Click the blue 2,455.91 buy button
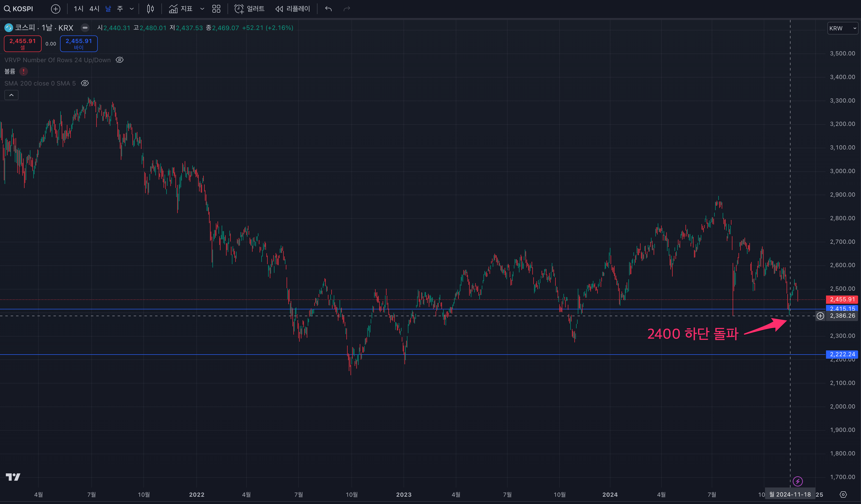 pyautogui.click(x=79, y=44)
